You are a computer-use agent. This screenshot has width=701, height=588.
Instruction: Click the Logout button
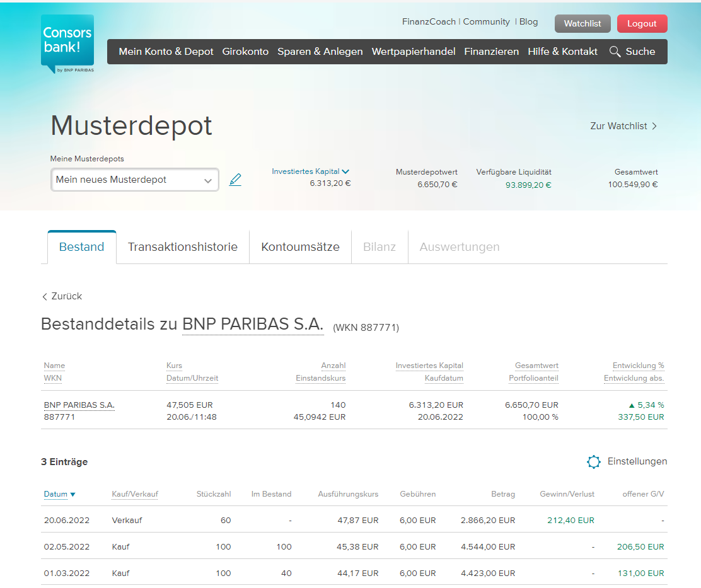642,24
